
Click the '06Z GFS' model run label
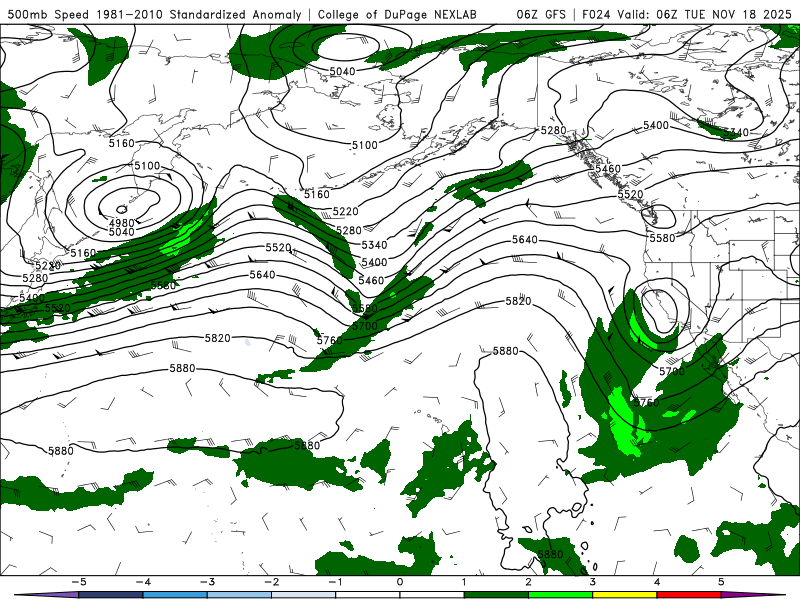click(x=541, y=14)
